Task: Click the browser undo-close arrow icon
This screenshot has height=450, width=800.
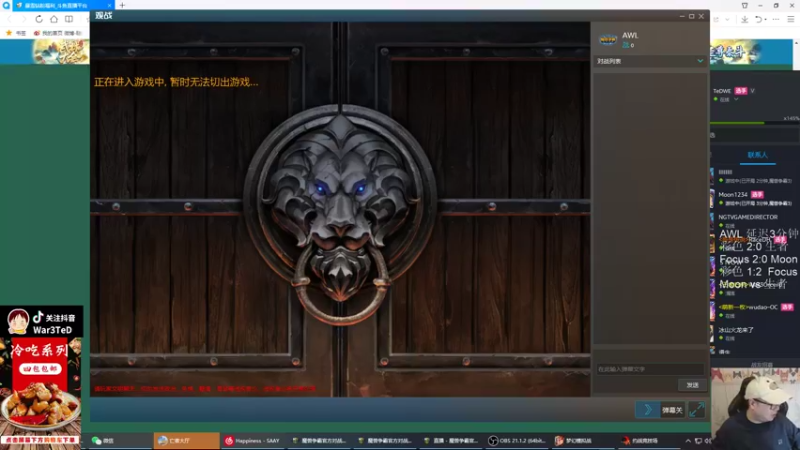Action: (759, 19)
